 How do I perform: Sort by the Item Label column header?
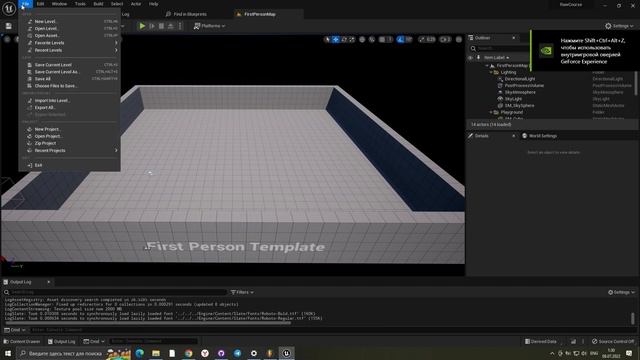pos(496,58)
